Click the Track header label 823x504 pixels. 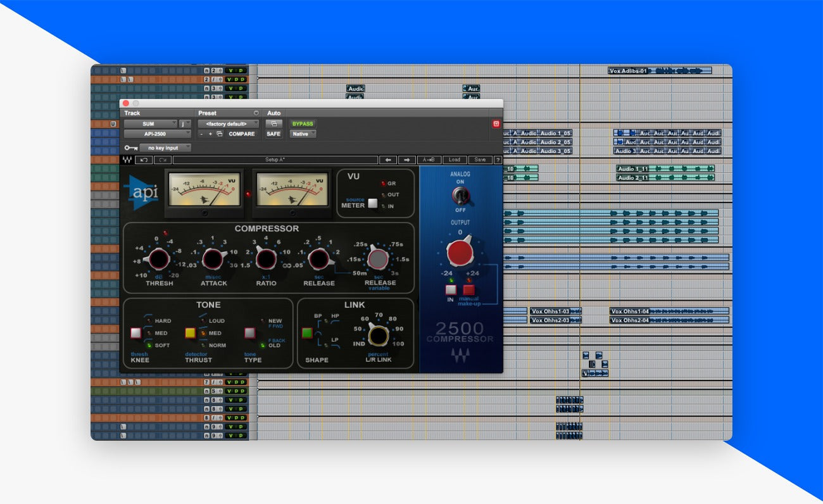pos(132,113)
